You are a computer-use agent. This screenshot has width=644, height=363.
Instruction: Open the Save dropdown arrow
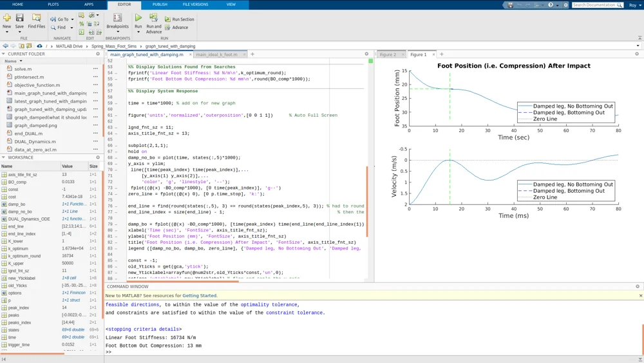click(19, 32)
